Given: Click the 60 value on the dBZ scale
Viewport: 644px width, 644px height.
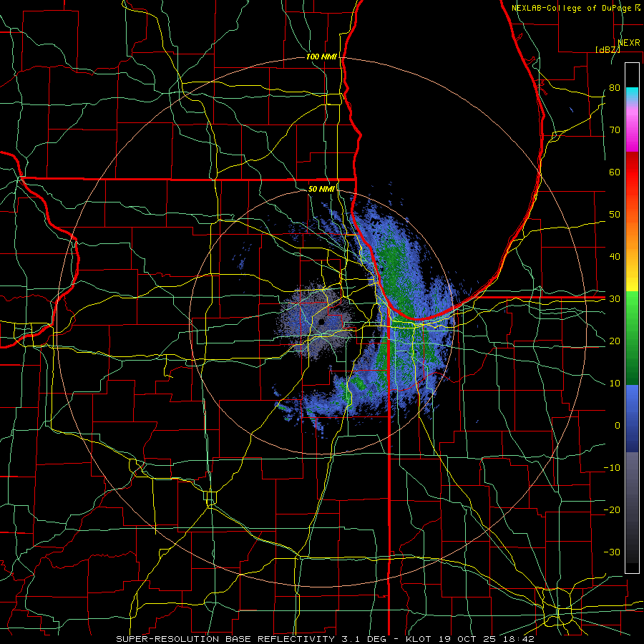Looking at the screenshot, I should pos(615,172).
